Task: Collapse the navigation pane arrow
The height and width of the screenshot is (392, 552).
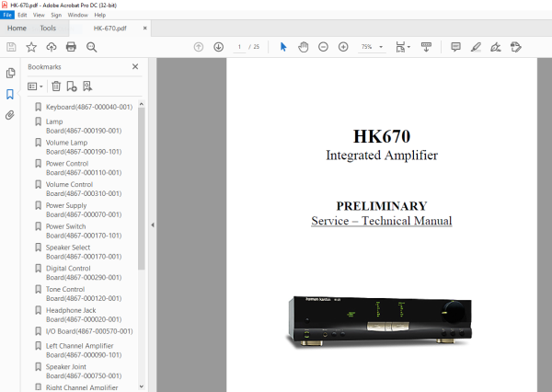Action: [153, 225]
